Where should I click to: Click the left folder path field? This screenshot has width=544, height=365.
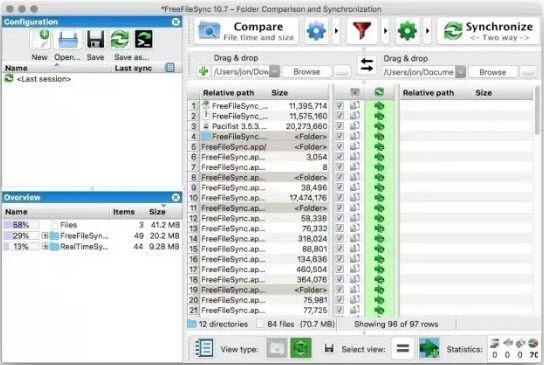[240, 72]
